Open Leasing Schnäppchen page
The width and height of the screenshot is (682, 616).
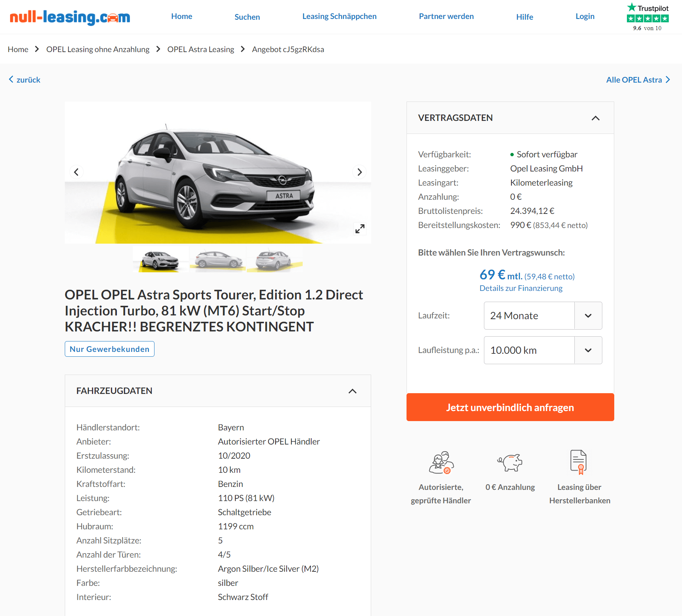[340, 16]
